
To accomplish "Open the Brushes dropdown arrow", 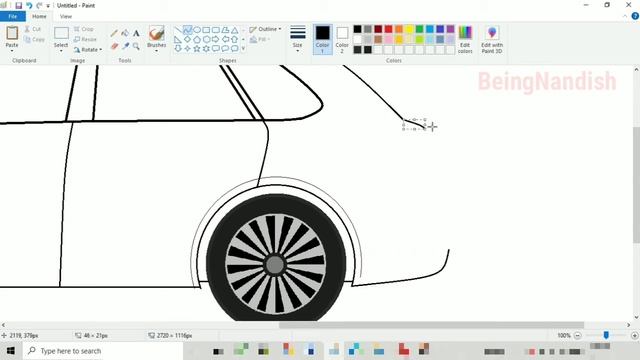I will click(157, 51).
